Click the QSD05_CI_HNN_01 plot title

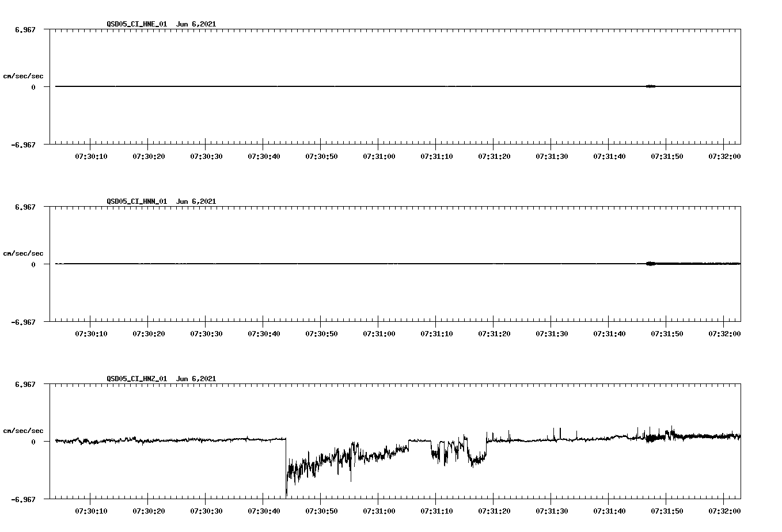[x=161, y=201]
